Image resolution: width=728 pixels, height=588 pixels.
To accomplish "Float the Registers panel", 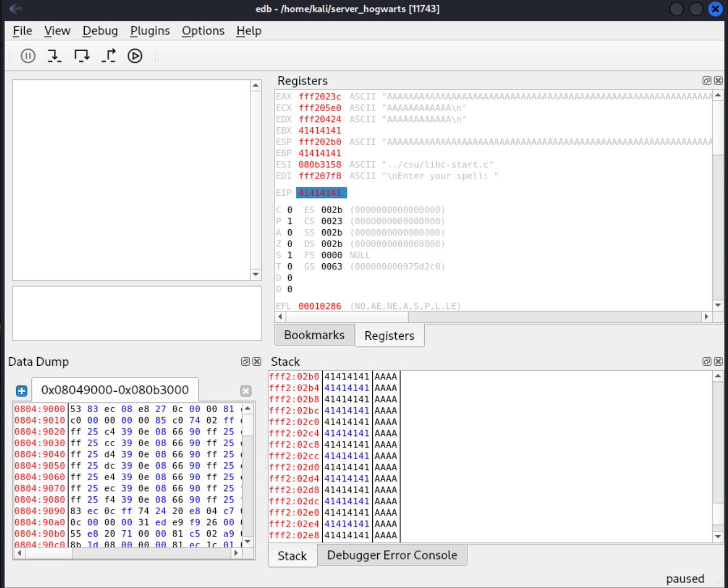I will tap(707, 80).
